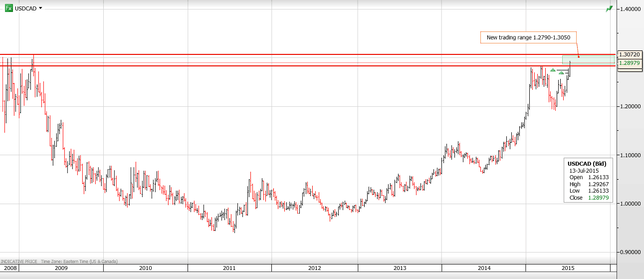Image resolution: width=644 pixels, height=279 pixels.
Task: Open the USDCAD symbol dropdown arrow
Action: 40,8
